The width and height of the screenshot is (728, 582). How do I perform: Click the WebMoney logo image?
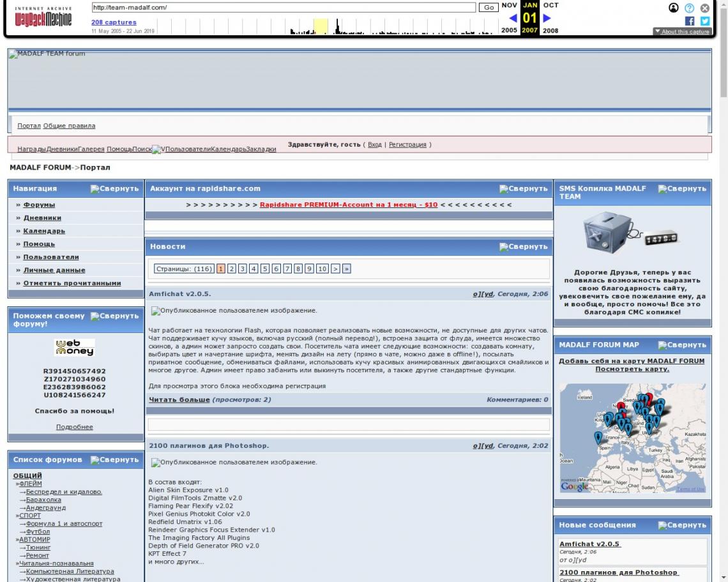pyautogui.click(x=75, y=347)
